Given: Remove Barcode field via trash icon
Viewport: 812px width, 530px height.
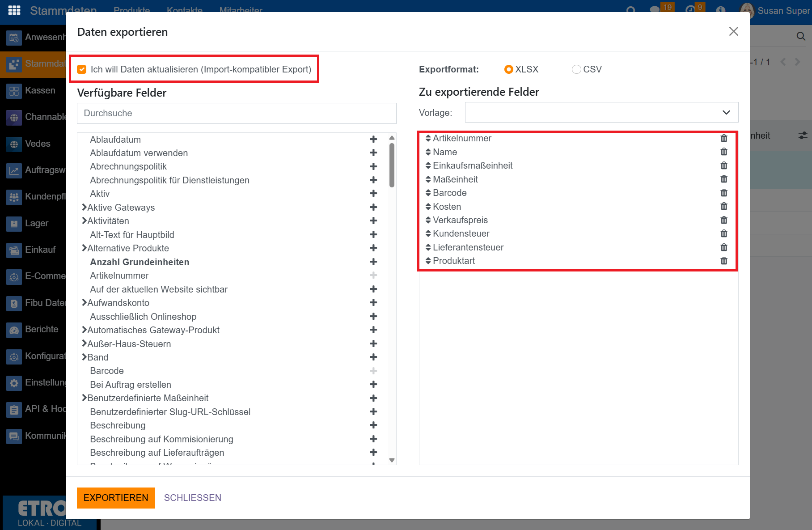Looking at the screenshot, I should 724,193.
